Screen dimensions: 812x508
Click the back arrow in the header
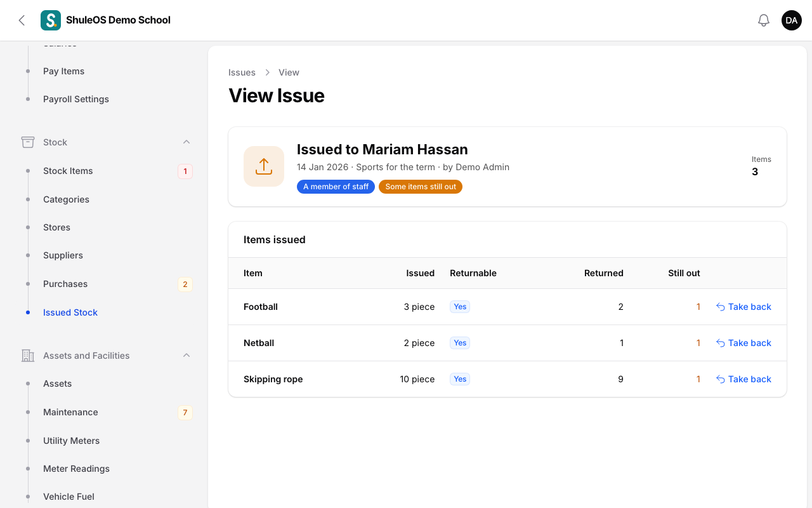point(22,20)
